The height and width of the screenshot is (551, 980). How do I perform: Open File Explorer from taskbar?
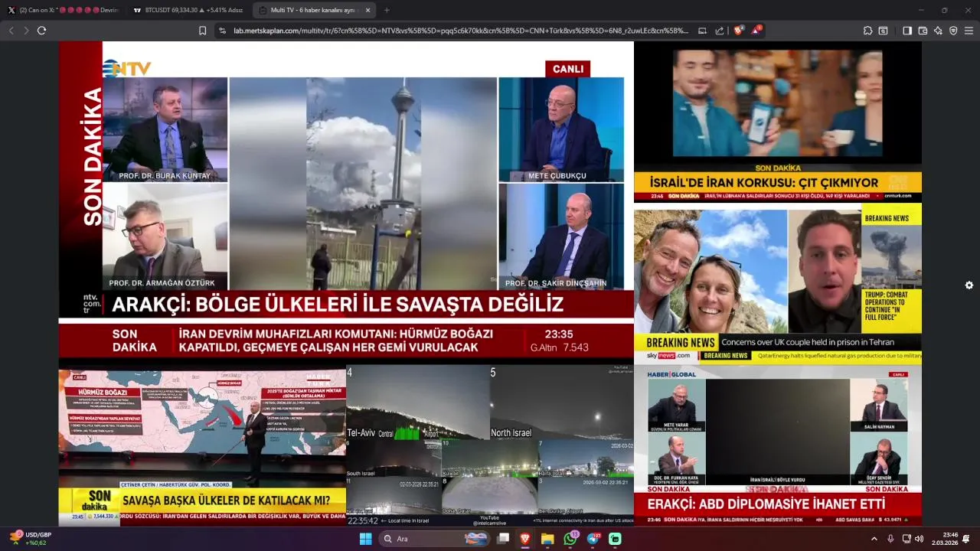coord(547,539)
